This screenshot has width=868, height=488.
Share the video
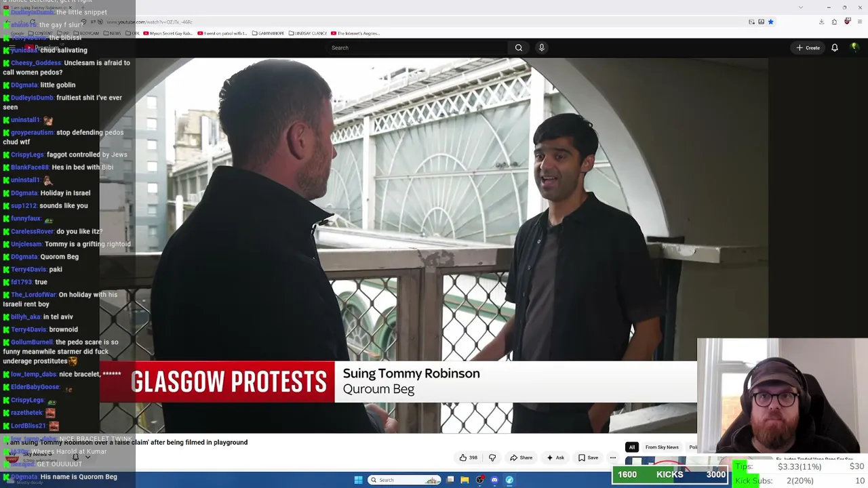521,457
